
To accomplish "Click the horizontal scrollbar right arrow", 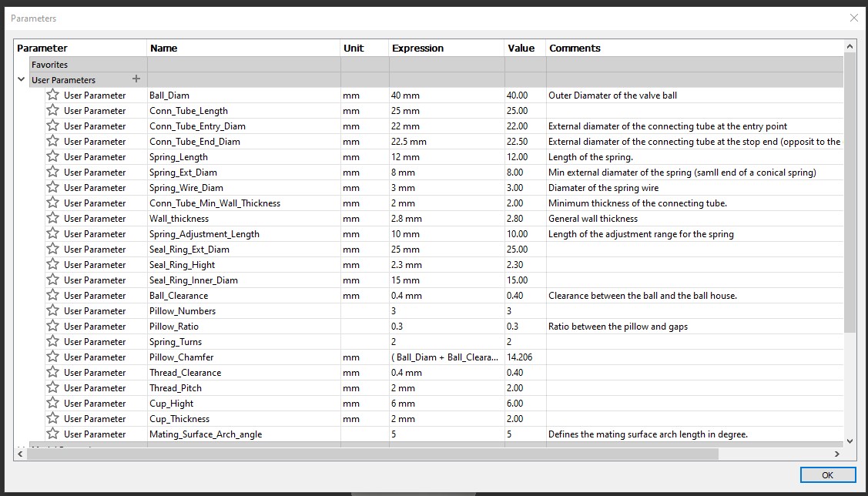I will pyautogui.click(x=837, y=454).
